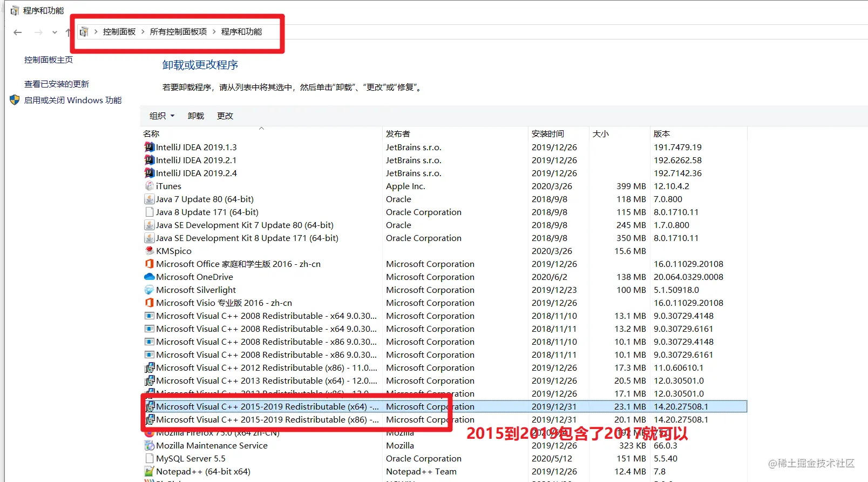Image resolution: width=868 pixels, height=482 pixels.
Task: Click the Apple Inc. publisher cell
Action: point(405,186)
